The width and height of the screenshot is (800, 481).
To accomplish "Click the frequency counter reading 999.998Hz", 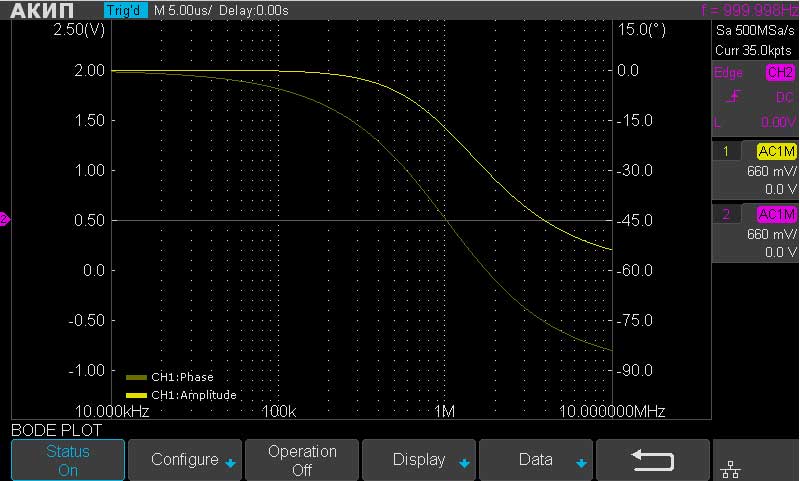I will (750, 10).
